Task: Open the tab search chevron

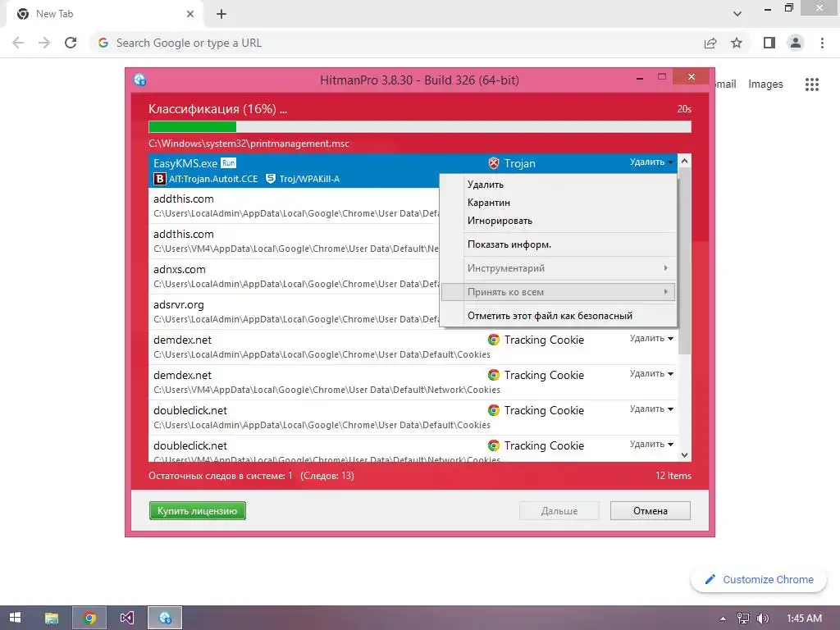Action: (x=737, y=14)
